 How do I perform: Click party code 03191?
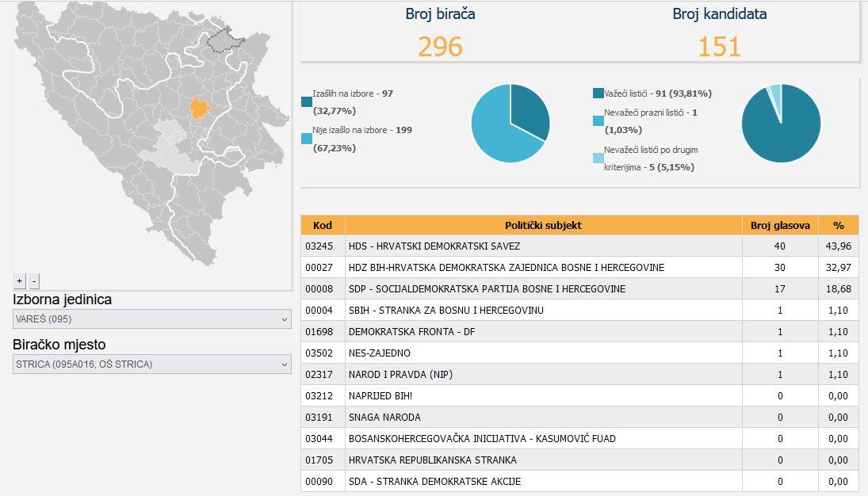tap(319, 418)
